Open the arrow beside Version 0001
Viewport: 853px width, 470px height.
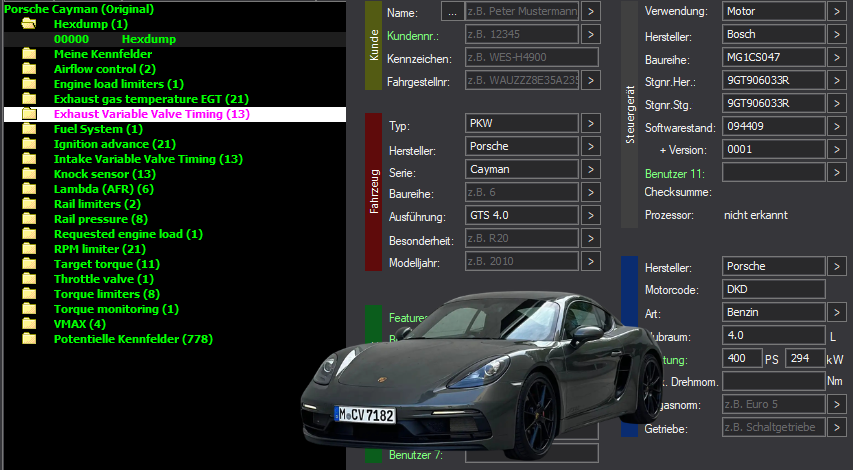coord(837,149)
